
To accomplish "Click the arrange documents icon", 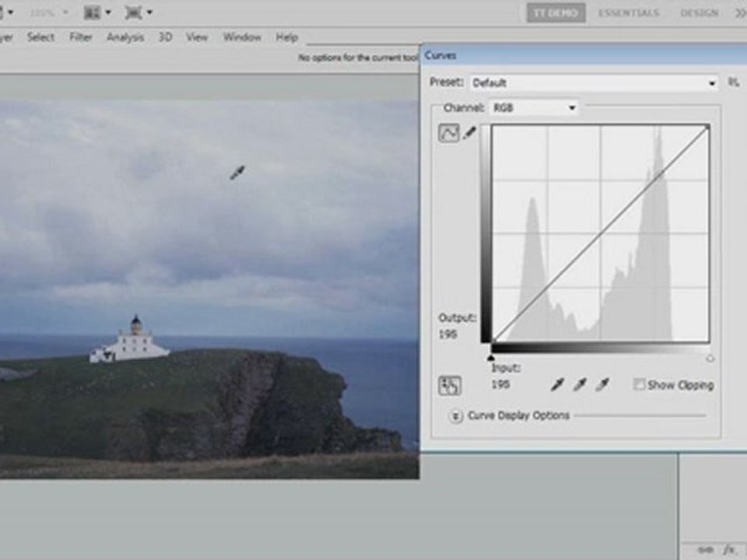I will [92, 12].
